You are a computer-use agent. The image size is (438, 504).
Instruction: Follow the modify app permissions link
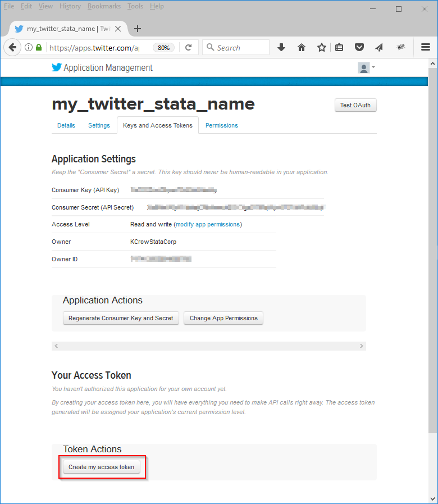coord(208,224)
